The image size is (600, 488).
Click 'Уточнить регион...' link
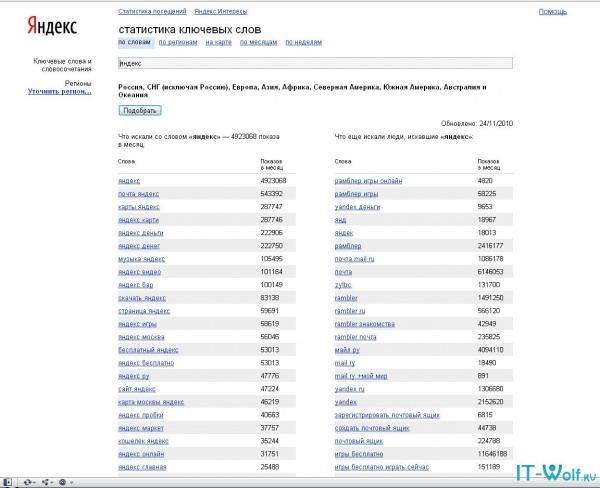(x=60, y=91)
